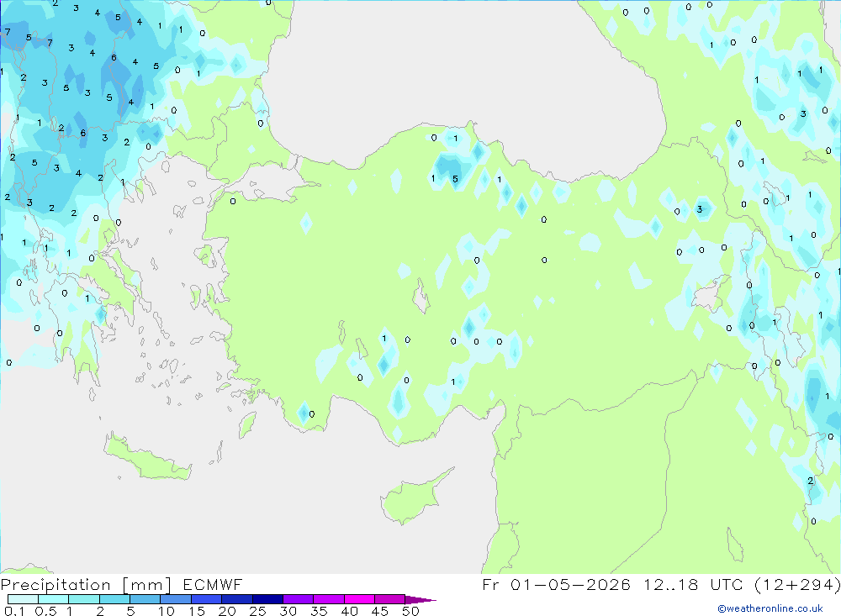841x616 pixels.
Task: Open the weatheronline.co.uk copyright link
Action: tap(770, 608)
